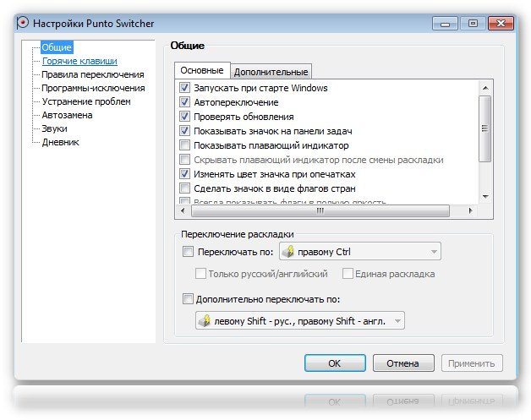Enable Дополнительно переключать по option
Screen dimensions: 531x420
[x=188, y=298]
